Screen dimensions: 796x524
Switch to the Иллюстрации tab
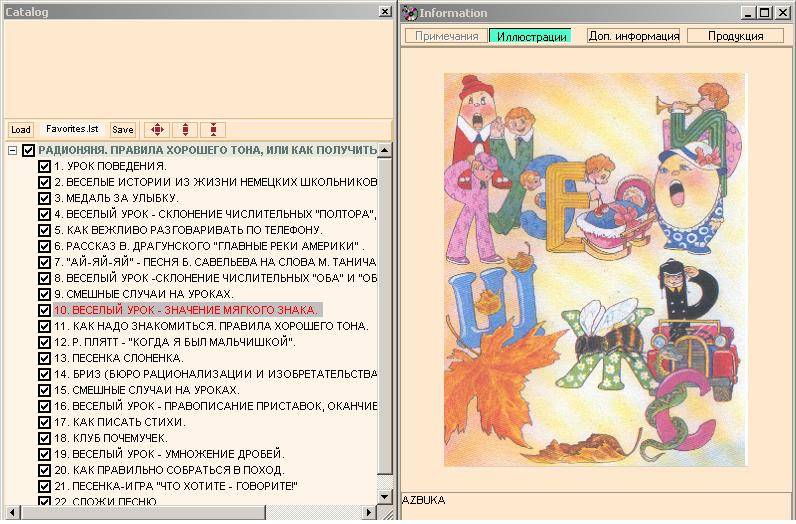tap(531, 36)
